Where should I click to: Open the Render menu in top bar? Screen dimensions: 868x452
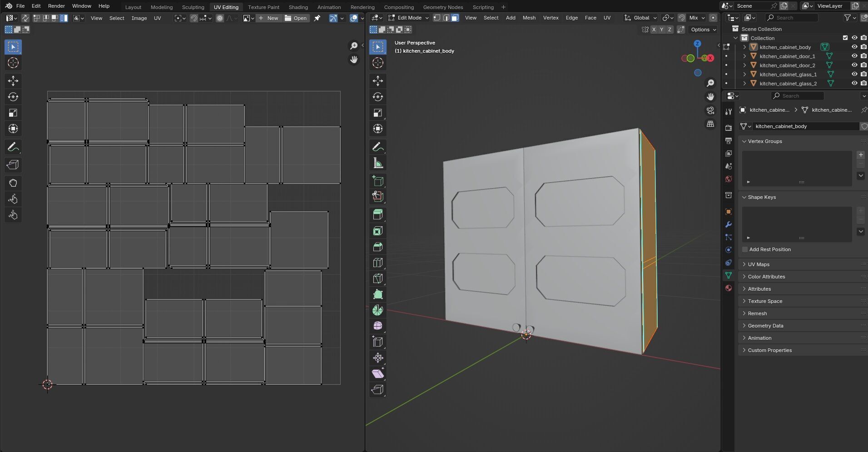pyautogui.click(x=56, y=6)
